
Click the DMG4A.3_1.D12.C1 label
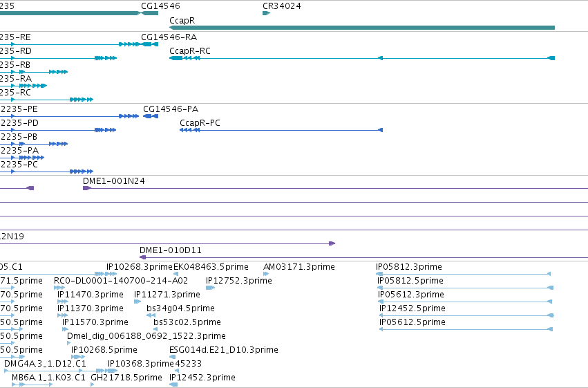coord(45,364)
